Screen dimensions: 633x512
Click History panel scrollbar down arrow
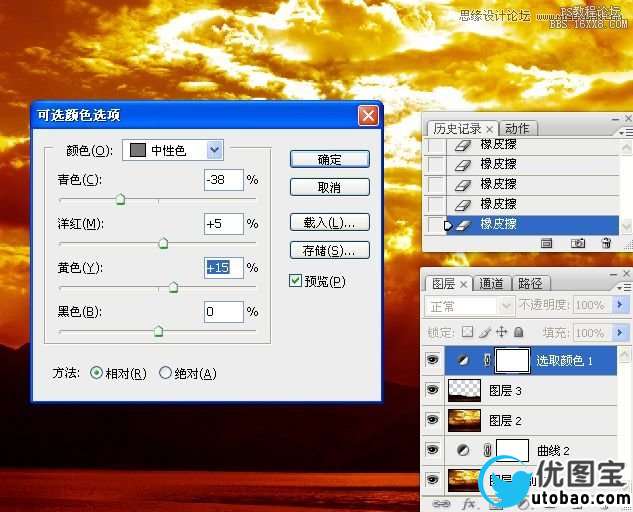point(626,226)
